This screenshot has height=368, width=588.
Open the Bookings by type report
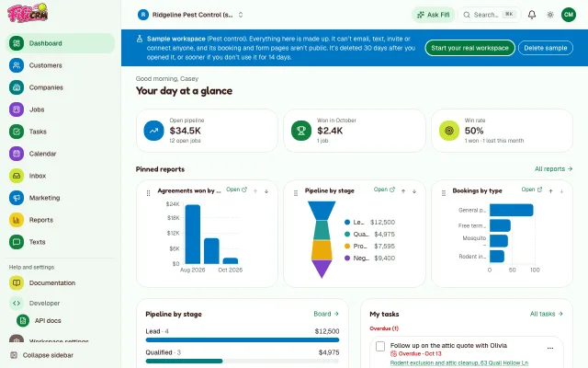tap(532, 190)
